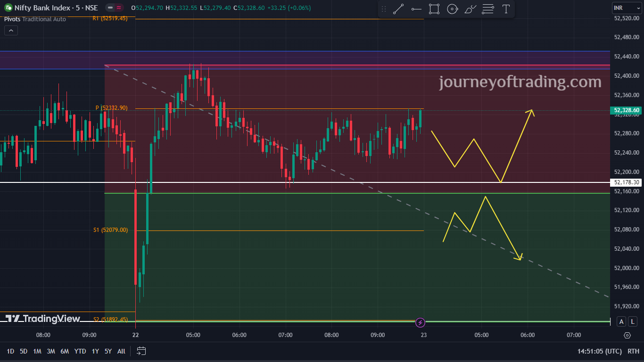The width and height of the screenshot is (644, 362).
Task: Toggle Log scale with the L button
Action: [632, 321]
